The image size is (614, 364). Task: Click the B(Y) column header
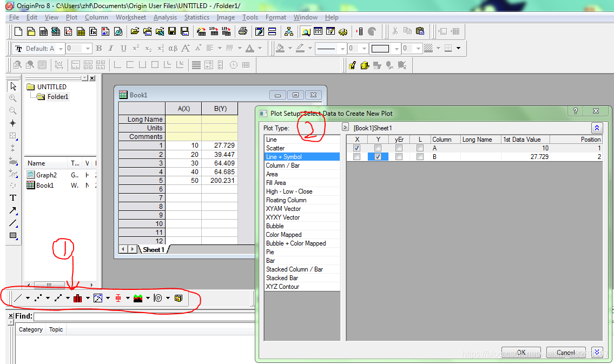pos(220,108)
